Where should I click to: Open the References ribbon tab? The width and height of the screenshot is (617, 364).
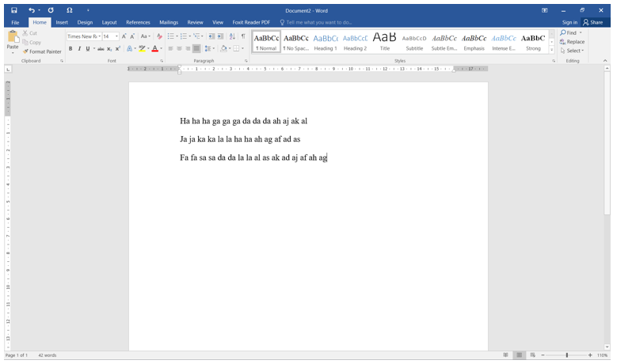coord(138,22)
